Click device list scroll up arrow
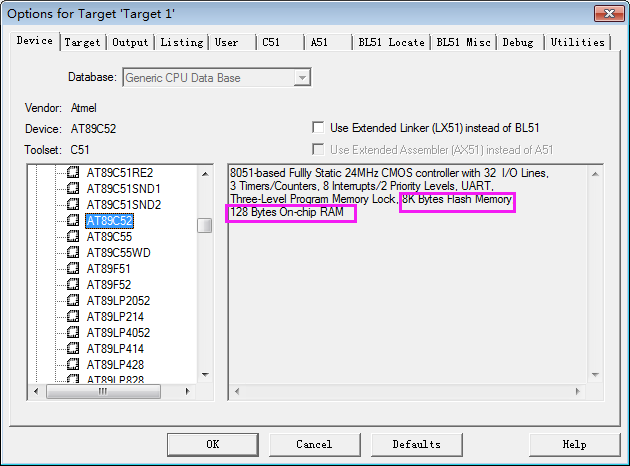630x466 pixels. tap(205, 174)
